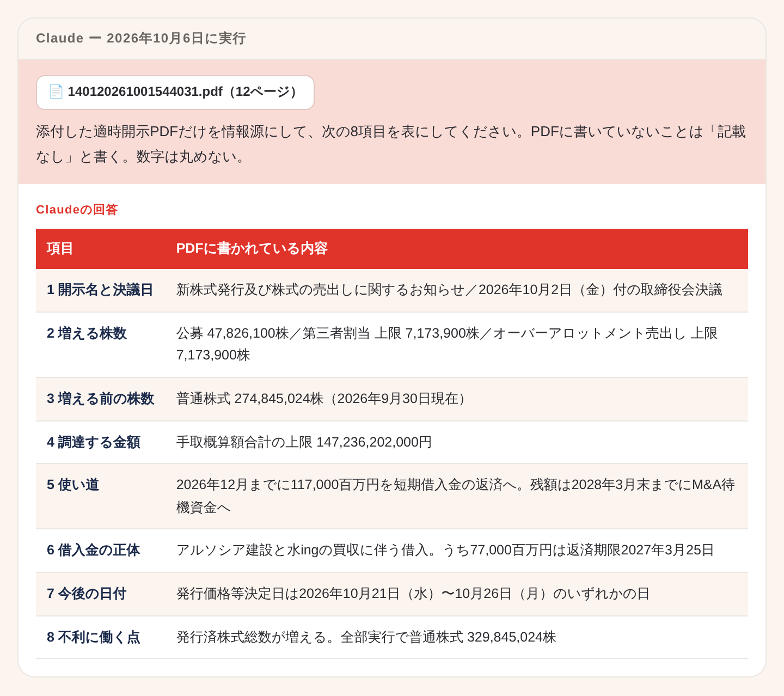Screen dimensions: 784x696
Task: Click the 'Claudeの回答' label
Action: [77, 210]
